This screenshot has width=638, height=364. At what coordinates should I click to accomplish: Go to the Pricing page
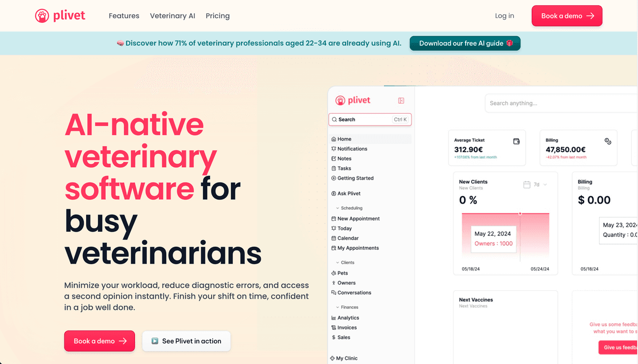tap(217, 16)
